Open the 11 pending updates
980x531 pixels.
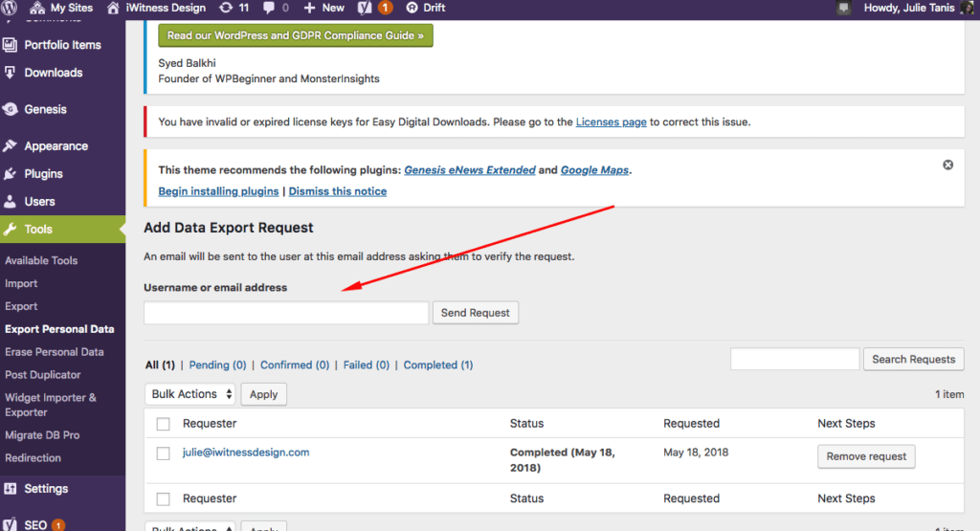click(x=234, y=8)
